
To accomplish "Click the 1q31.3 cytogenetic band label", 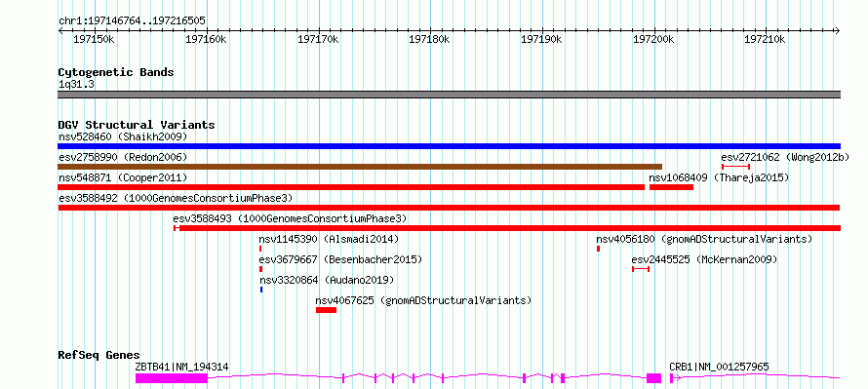I will (76, 85).
